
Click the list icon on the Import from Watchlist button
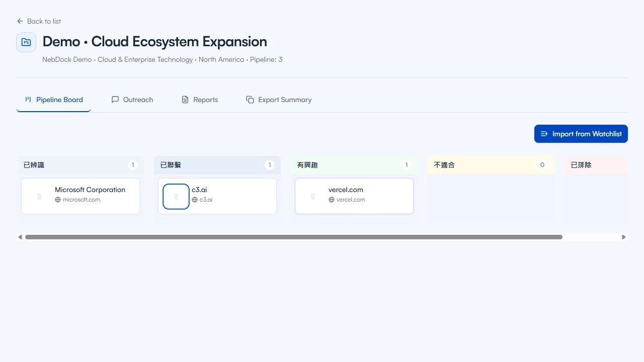pyautogui.click(x=544, y=134)
